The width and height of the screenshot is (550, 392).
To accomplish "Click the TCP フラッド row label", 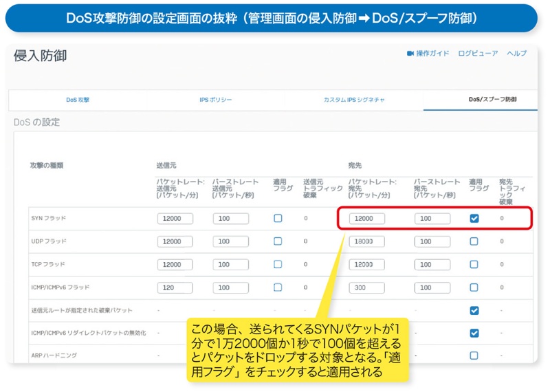I will [48, 264].
